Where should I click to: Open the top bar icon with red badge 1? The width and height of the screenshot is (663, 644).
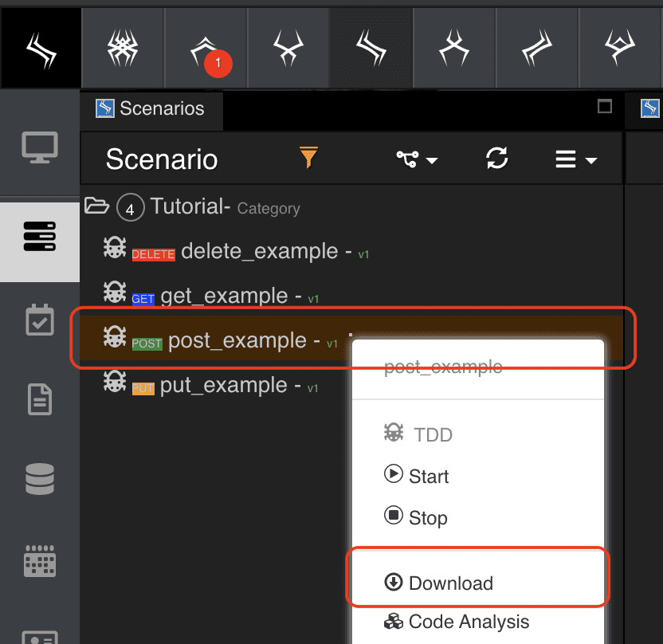click(205, 48)
